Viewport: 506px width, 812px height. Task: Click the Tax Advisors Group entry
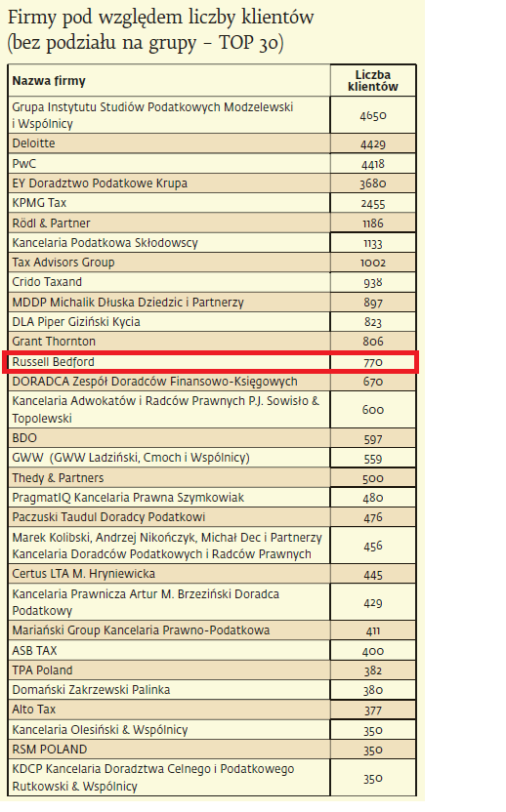(x=63, y=262)
